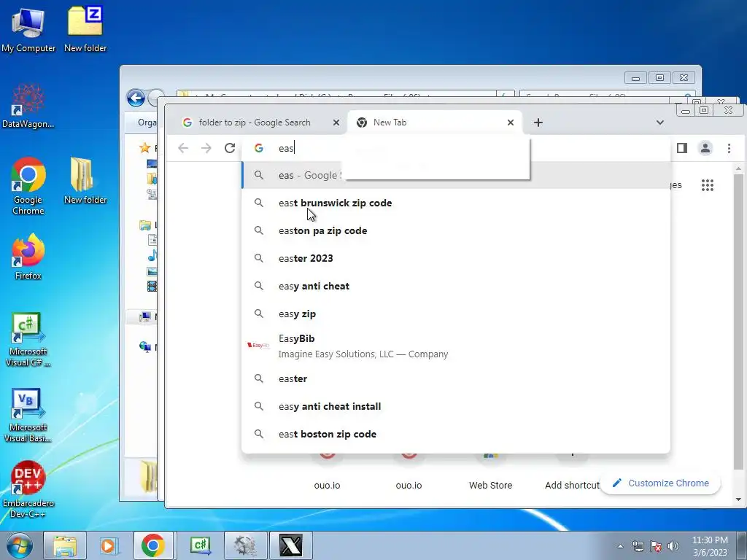The height and width of the screenshot is (560, 747).
Task: Click Chrome back arrow button
Action: tap(183, 148)
